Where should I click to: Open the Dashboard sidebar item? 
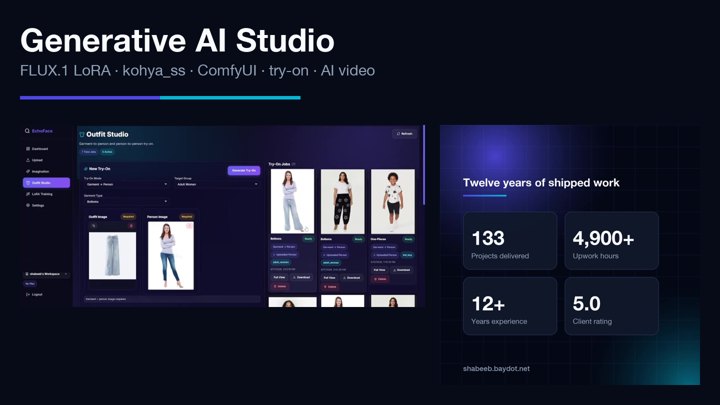[46, 149]
